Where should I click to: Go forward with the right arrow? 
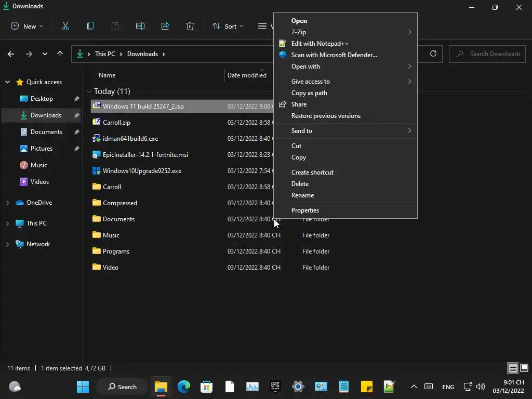[29, 54]
